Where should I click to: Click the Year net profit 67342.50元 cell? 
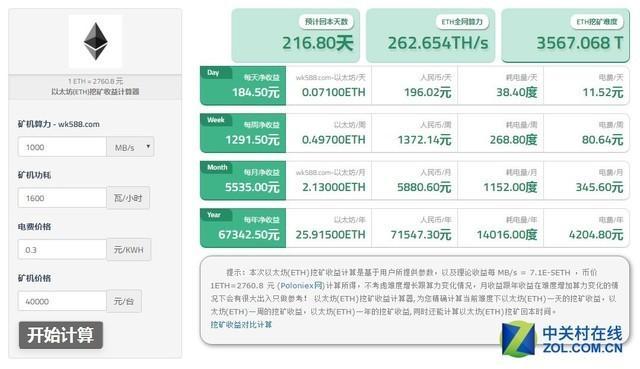point(243,228)
